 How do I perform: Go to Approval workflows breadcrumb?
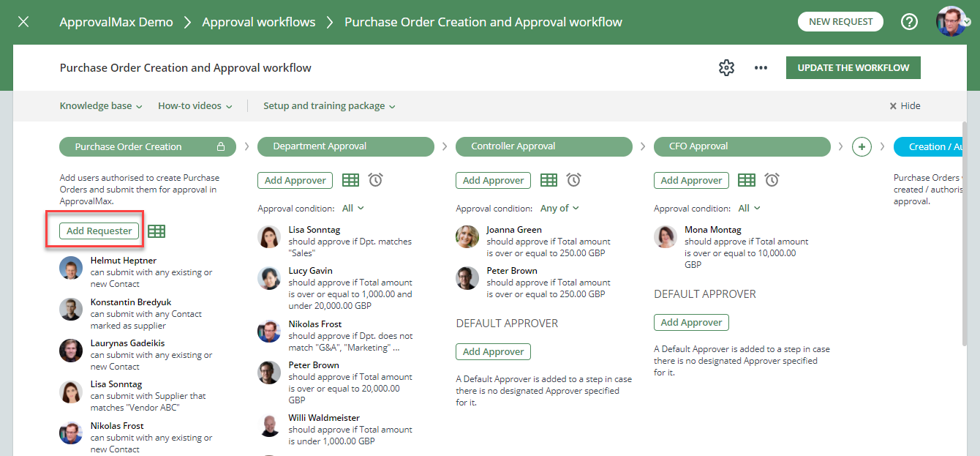click(259, 22)
